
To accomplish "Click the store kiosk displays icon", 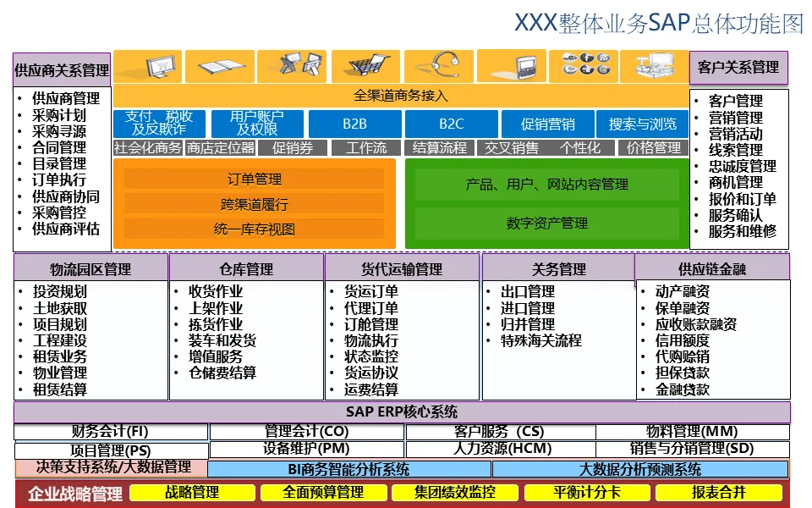I will 292,66.
